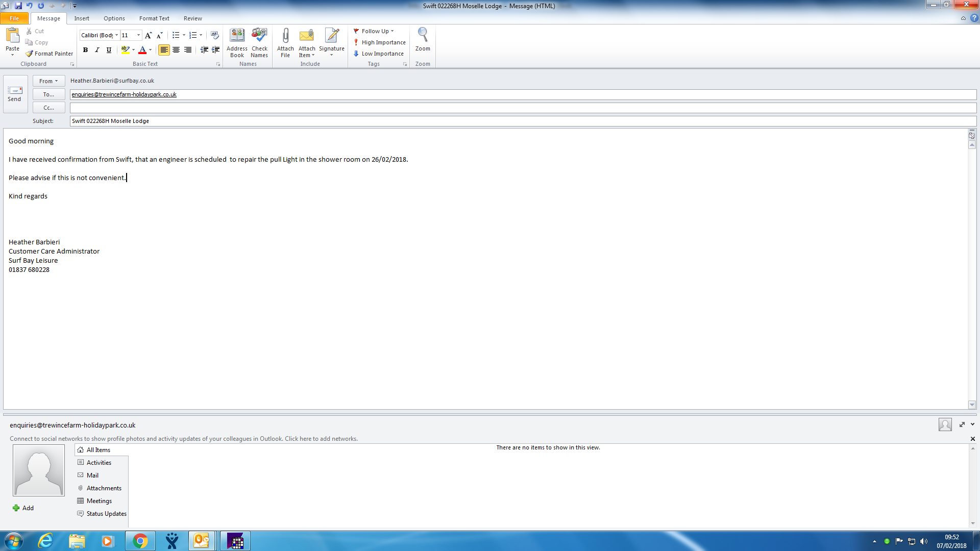Open the font color picker arrow

click(150, 50)
